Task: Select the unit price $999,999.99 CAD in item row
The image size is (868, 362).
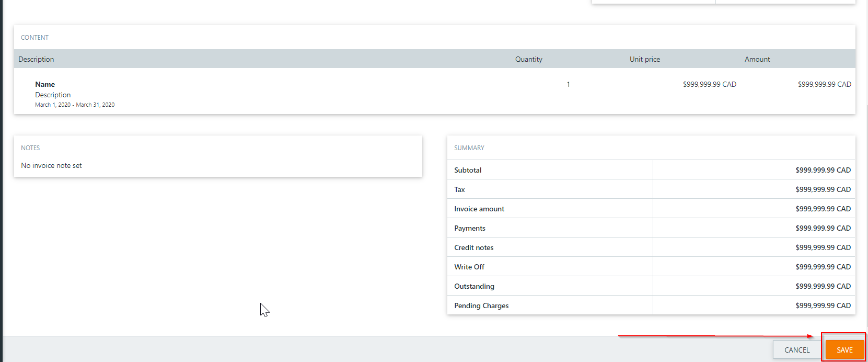Action: (709, 84)
